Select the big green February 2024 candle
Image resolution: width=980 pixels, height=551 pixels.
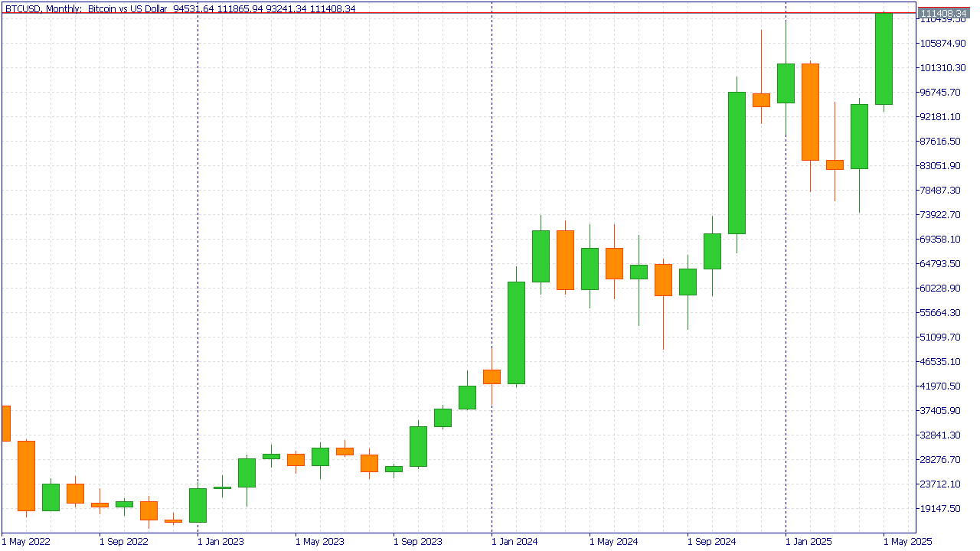click(516, 332)
